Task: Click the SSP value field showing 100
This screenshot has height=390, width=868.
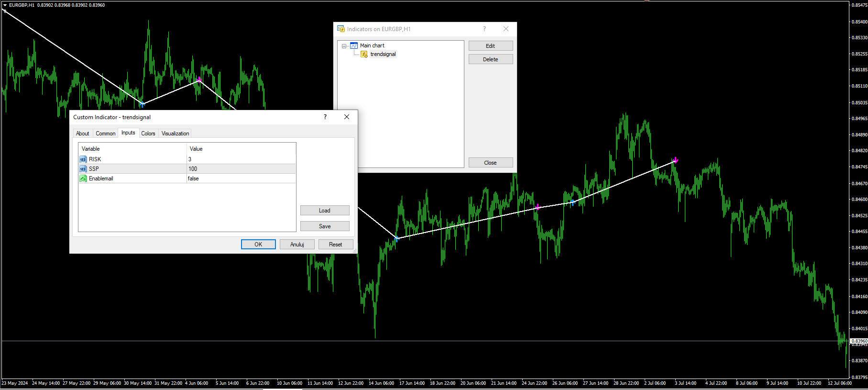Action: (x=241, y=169)
